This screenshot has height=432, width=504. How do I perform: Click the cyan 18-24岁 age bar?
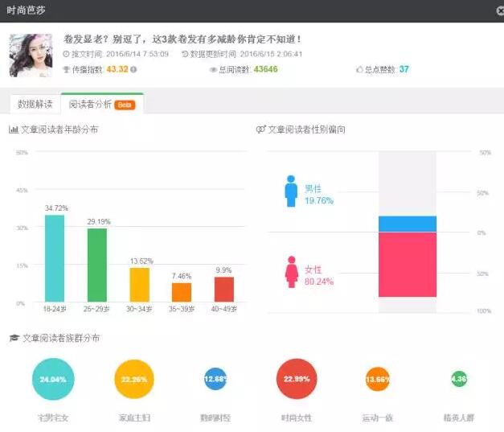click(x=55, y=258)
